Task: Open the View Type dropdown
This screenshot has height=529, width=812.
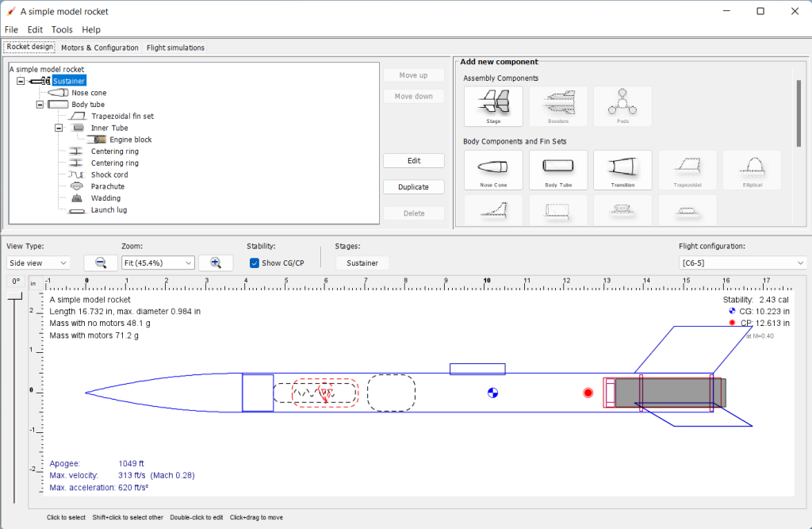Action: tap(38, 263)
